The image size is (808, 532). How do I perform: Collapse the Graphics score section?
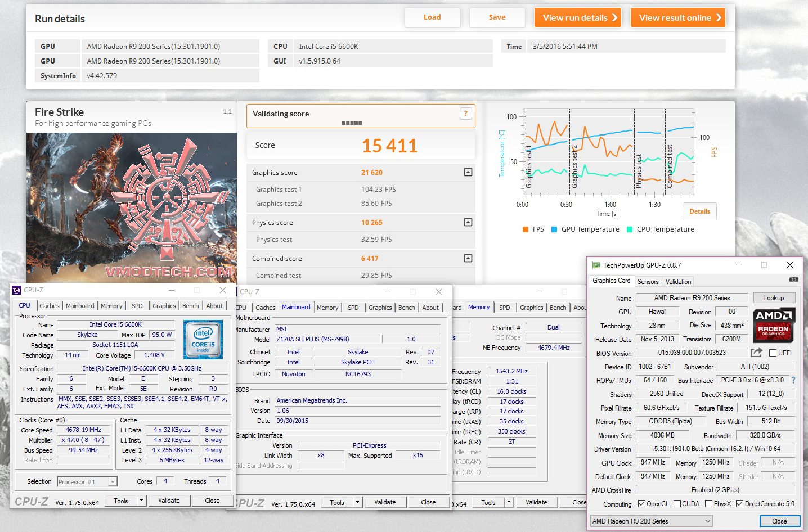(468, 172)
